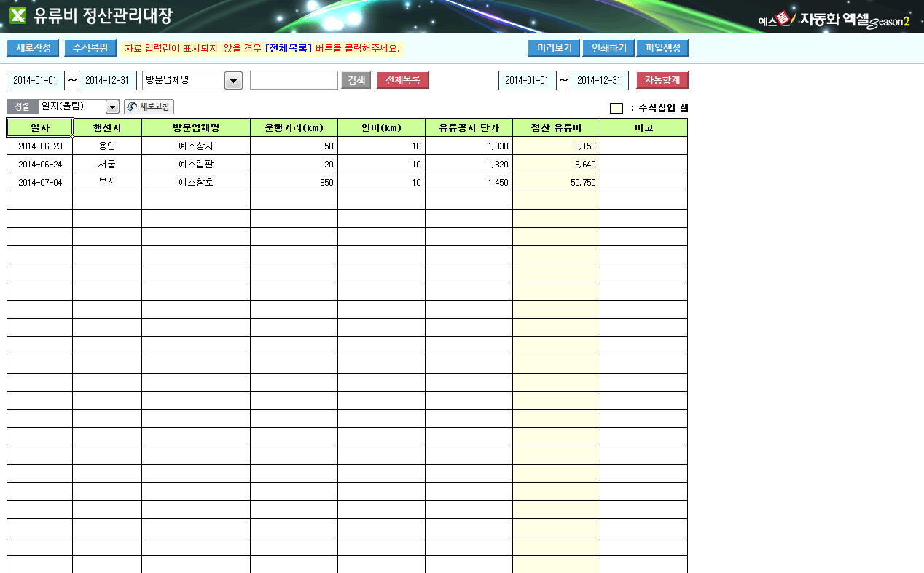Click the 비고 cell in the 예스상사 row
924x573 pixels.
(x=644, y=146)
